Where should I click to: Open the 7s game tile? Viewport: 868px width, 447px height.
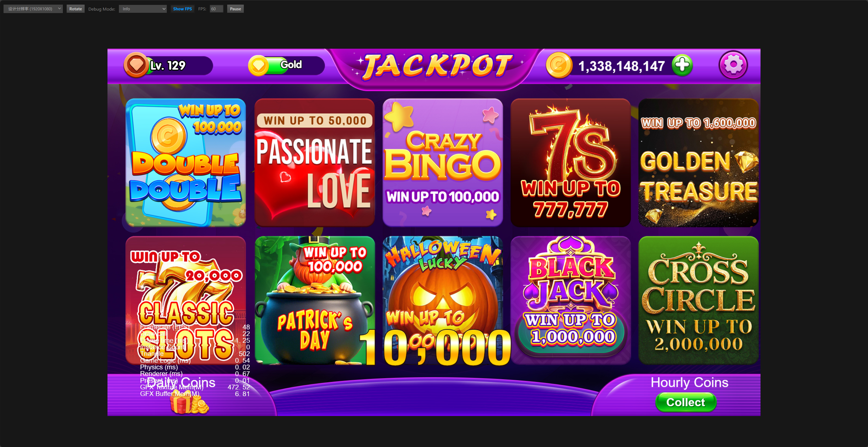pos(571,162)
